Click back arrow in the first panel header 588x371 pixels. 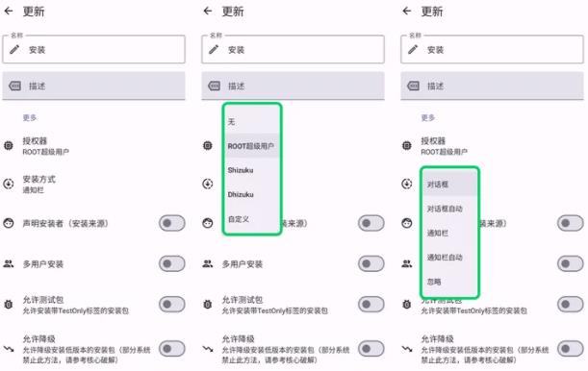coord(9,11)
